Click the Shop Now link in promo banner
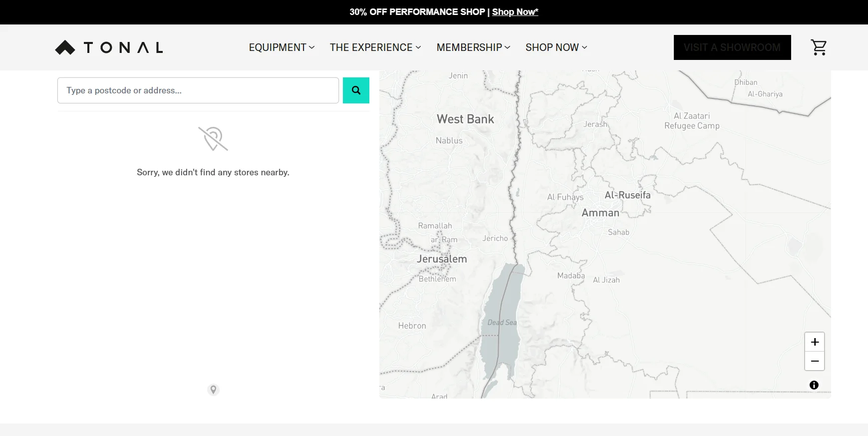The width and height of the screenshot is (868, 436). pyautogui.click(x=515, y=12)
